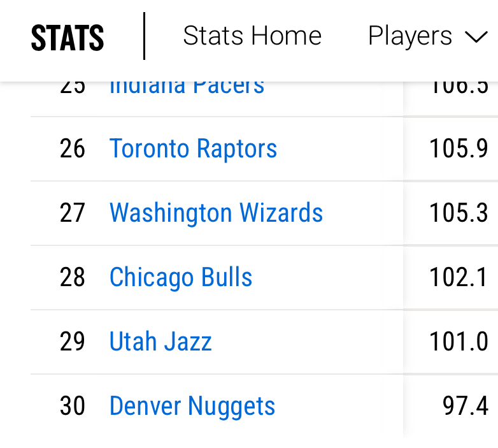Open the partially hidden Indiana Pacers link

point(187,87)
